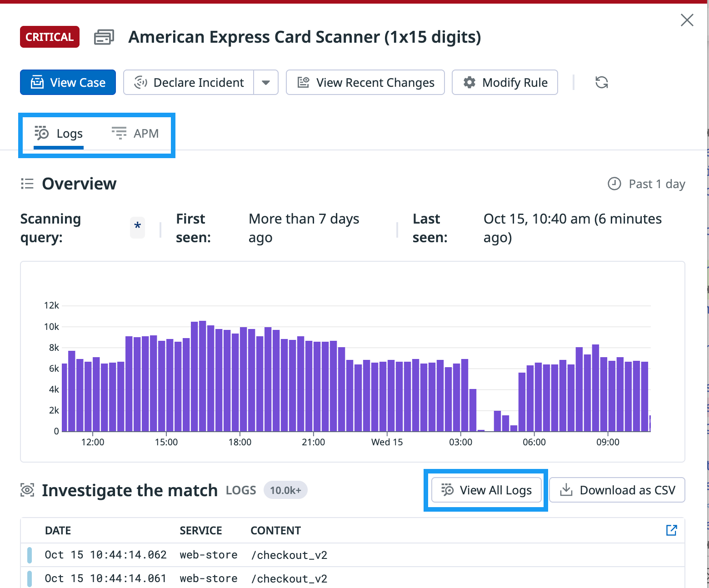Download the logs as CSV
Image resolution: width=709 pixels, height=588 pixels.
tap(617, 490)
